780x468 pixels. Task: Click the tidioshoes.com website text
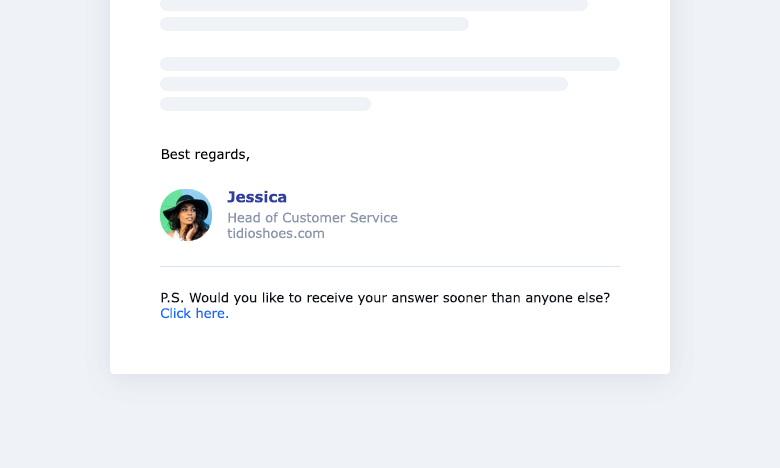point(276,233)
